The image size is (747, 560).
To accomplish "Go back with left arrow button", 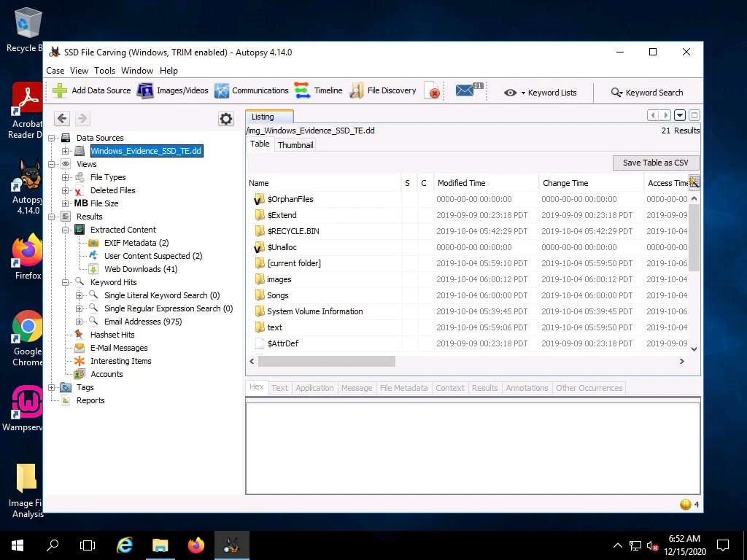I will [x=62, y=119].
